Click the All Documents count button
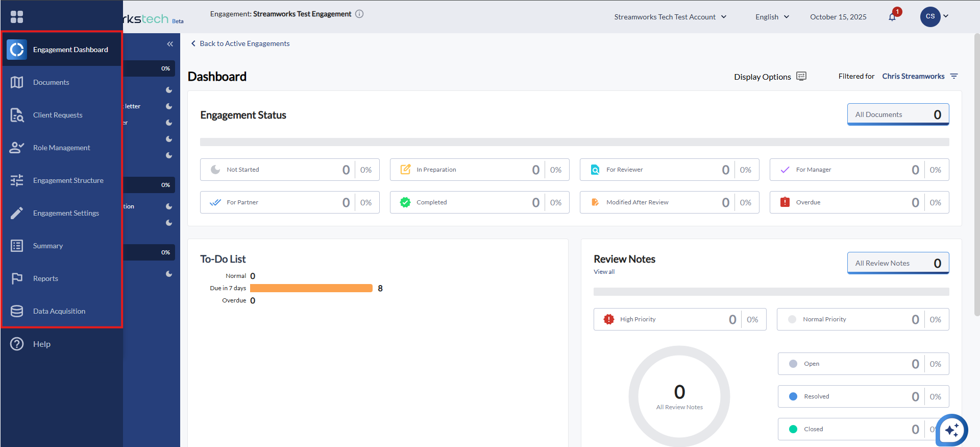Image resolution: width=980 pixels, height=447 pixels. tap(898, 114)
